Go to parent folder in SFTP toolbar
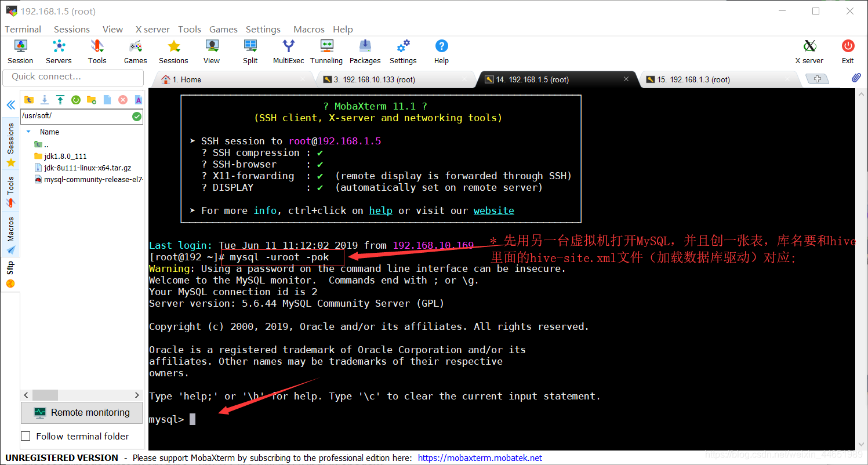 pyautogui.click(x=28, y=100)
